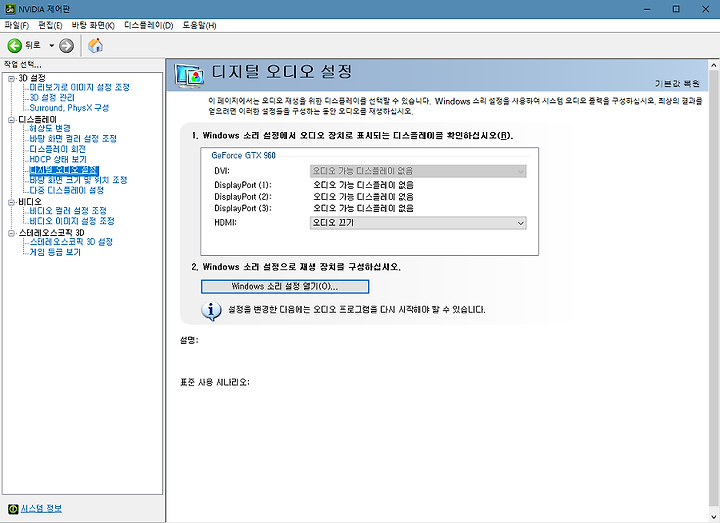Close the NVIDIA control panel window

point(705,9)
